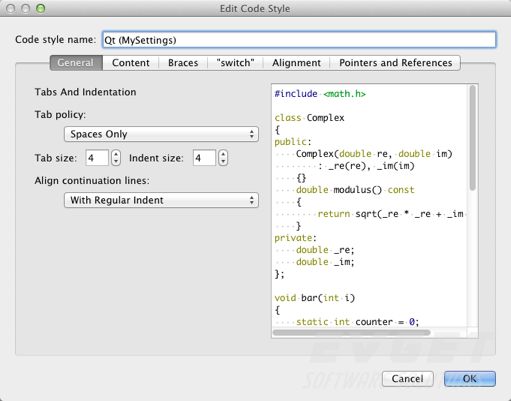511x401 pixels.
Task: Click "double modulus() const" line
Action: (x=355, y=190)
